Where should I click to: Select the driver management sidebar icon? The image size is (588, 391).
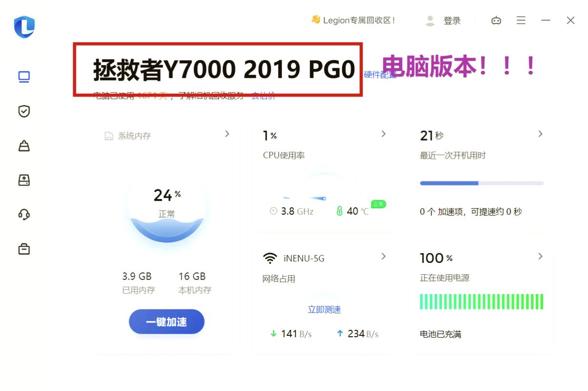pyautogui.click(x=23, y=180)
